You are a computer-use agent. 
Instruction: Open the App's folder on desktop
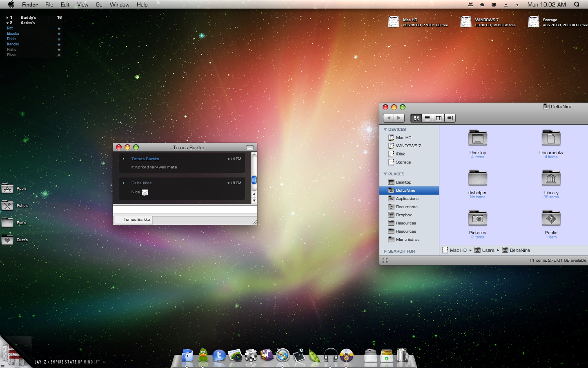coord(7,188)
